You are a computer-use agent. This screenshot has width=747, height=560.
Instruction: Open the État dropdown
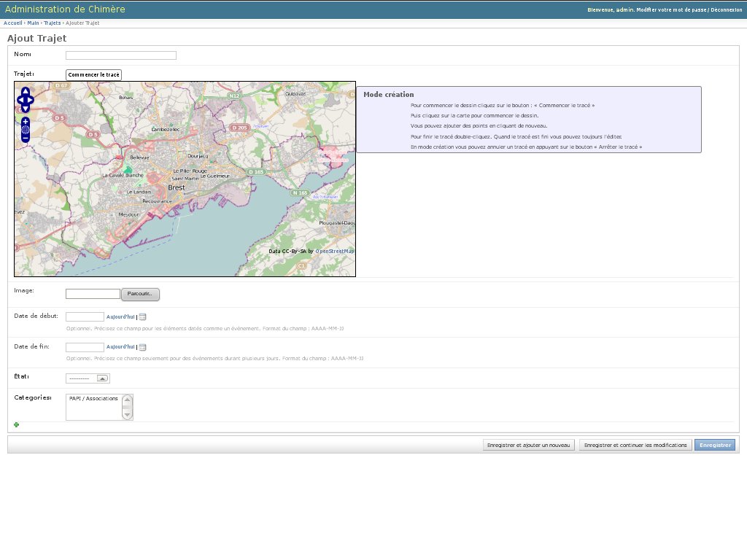(x=88, y=378)
